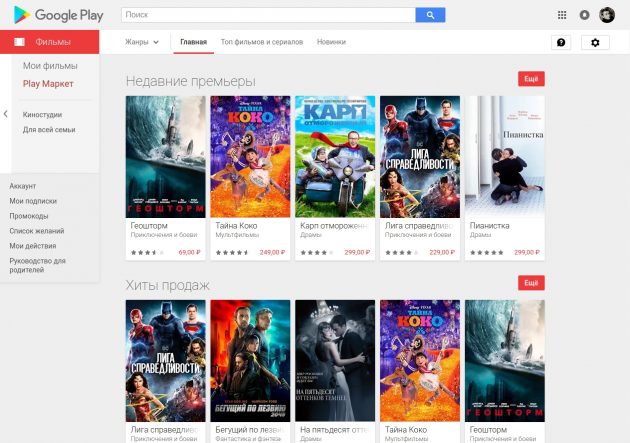Click 299,00 ₽ price for Пианистка
This screenshot has width=630, height=443.
point(527,253)
